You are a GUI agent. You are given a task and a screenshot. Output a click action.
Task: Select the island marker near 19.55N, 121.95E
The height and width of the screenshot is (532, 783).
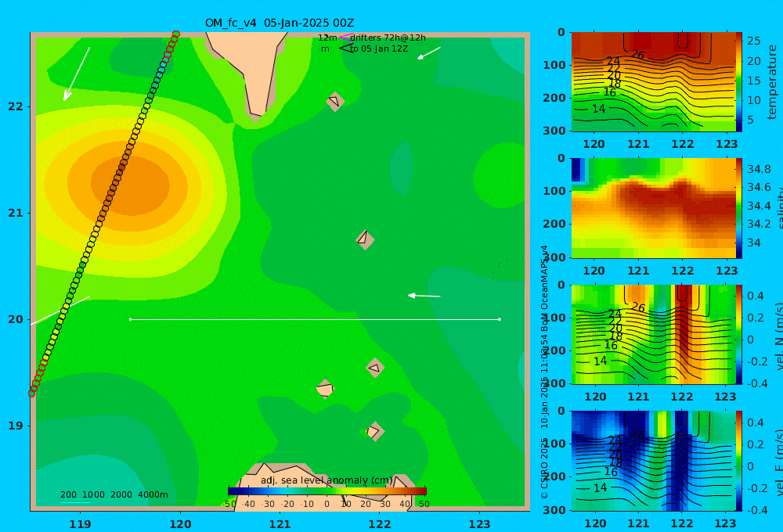(x=375, y=368)
